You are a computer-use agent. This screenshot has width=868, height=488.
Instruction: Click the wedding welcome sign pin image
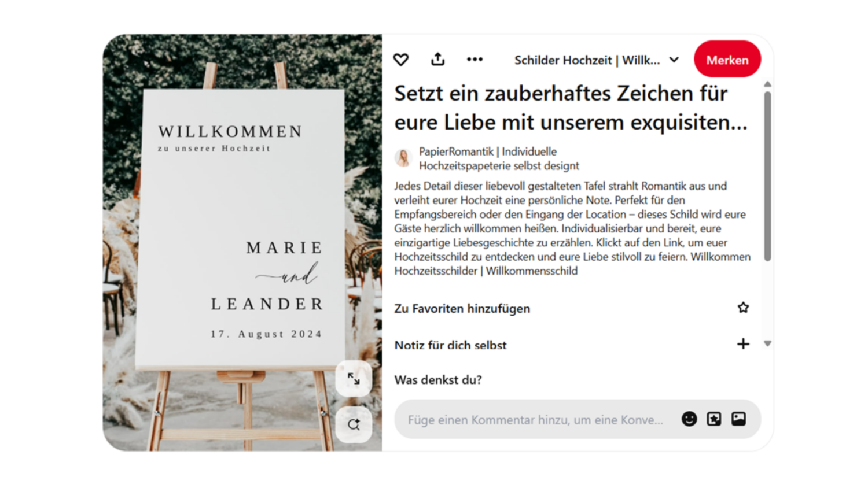point(242,242)
